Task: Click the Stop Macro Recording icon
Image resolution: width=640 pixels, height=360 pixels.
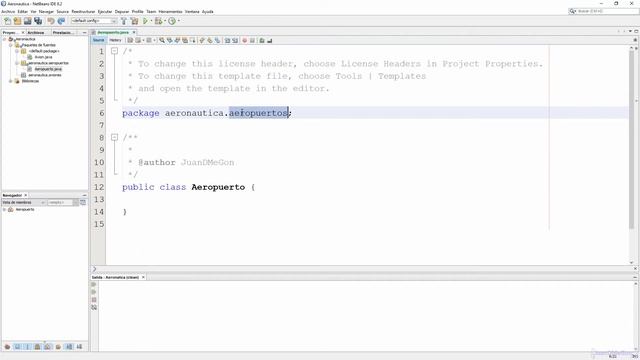Action: coord(252,40)
